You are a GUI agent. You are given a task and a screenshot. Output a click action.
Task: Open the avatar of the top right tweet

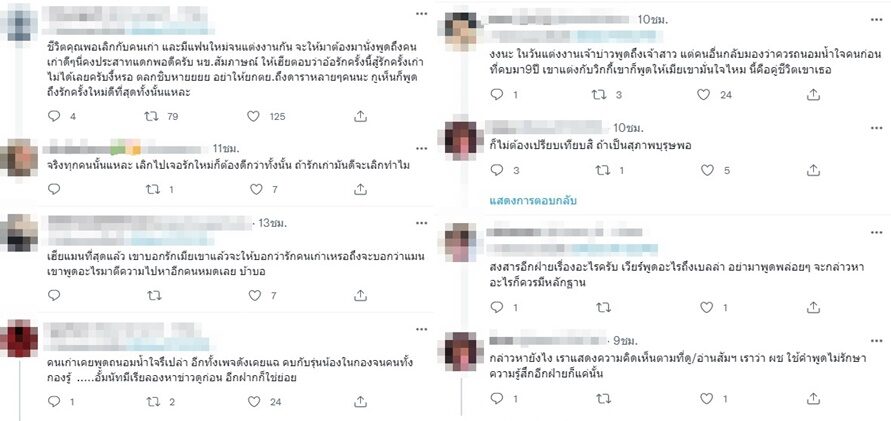pos(460,28)
